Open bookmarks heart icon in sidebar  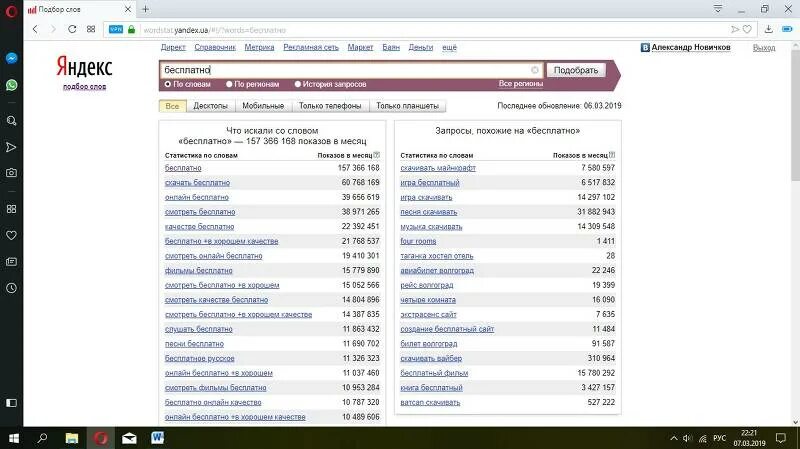click(x=11, y=235)
